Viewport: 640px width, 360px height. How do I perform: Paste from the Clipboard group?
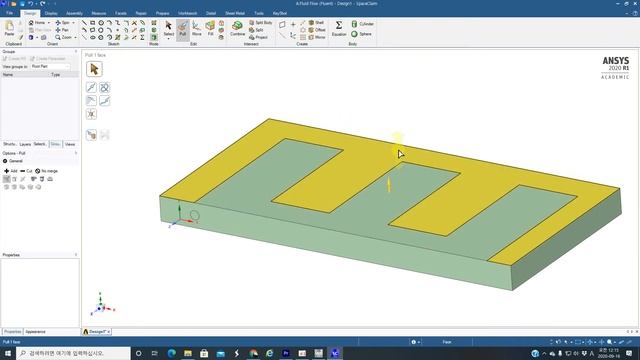tap(9, 28)
